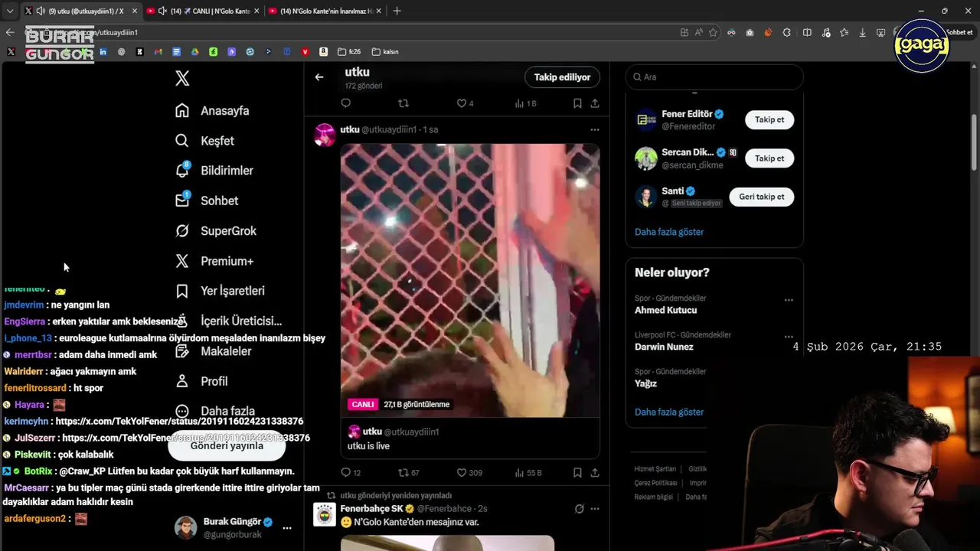Click Geri takip et for Santi
This screenshot has width=980, height=551.
click(x=762, y=197)
